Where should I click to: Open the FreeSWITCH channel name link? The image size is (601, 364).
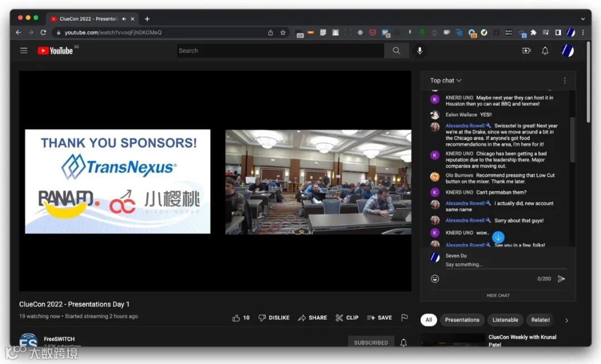tap(59, 339)
